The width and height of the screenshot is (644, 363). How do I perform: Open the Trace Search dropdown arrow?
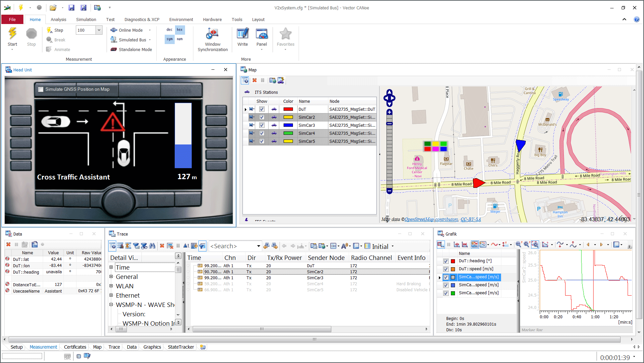(259, 246)
